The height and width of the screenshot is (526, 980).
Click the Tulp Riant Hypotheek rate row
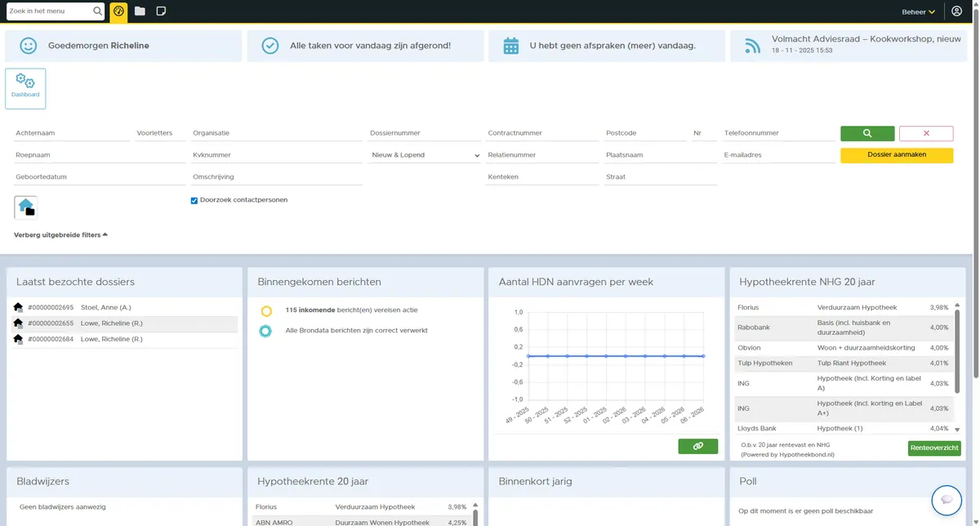(x=843, y=363)
